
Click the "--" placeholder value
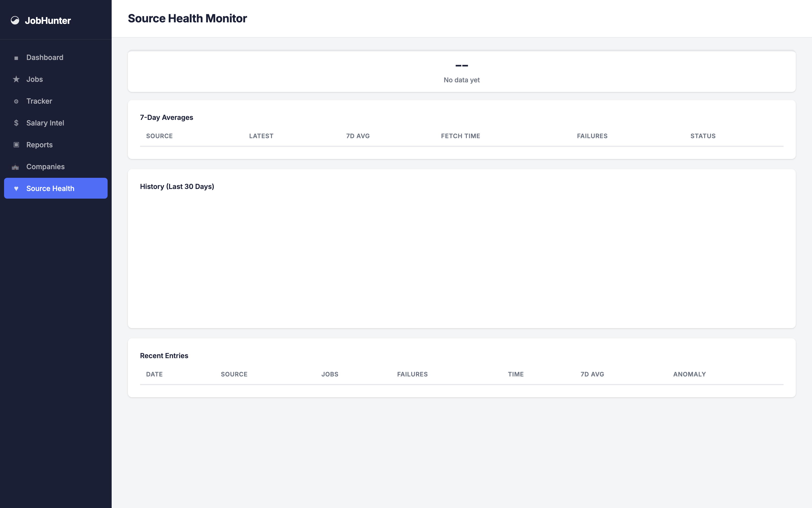pyautogui.click(x=461, y=66)
